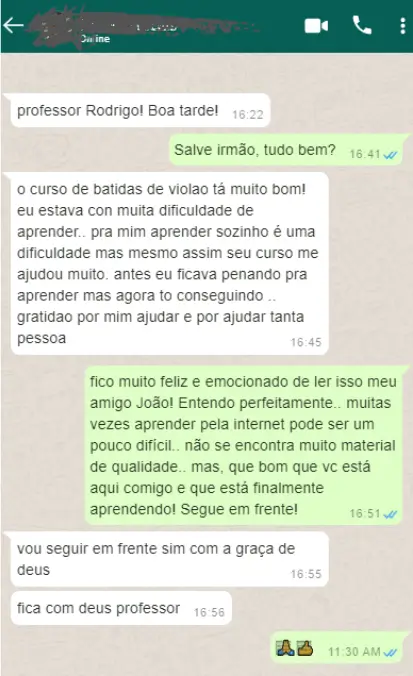The height and width of the screenshot is (676, 413).
Task: Select the 'fico muito feliz e emocionado' reply
Action: (x=244, y=445)
